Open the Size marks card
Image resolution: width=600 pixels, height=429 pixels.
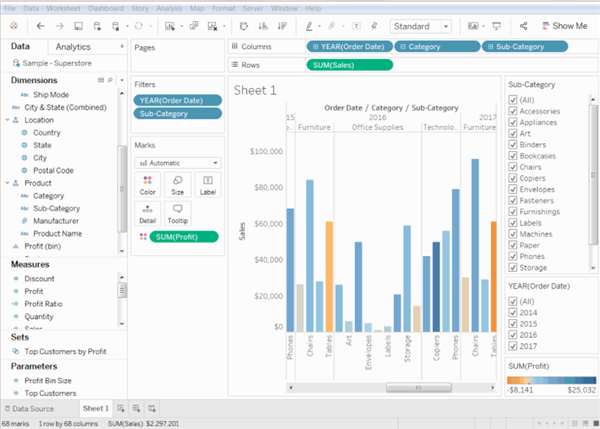point(177,183)
